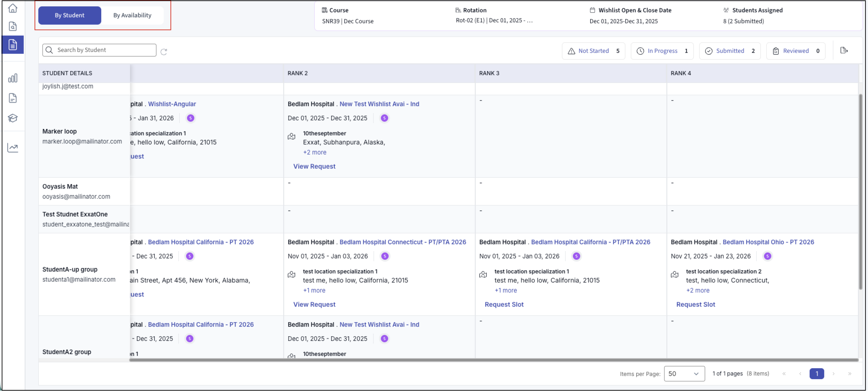Click View Request for Marker loop Rank 2
The width and height of the screenshot is (868, 391).
314,166
